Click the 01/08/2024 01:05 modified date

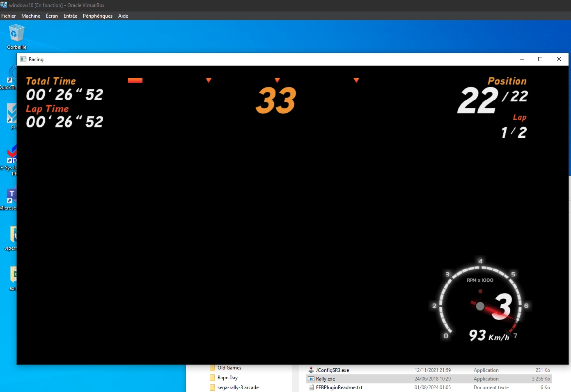click(x=433, y=387)
